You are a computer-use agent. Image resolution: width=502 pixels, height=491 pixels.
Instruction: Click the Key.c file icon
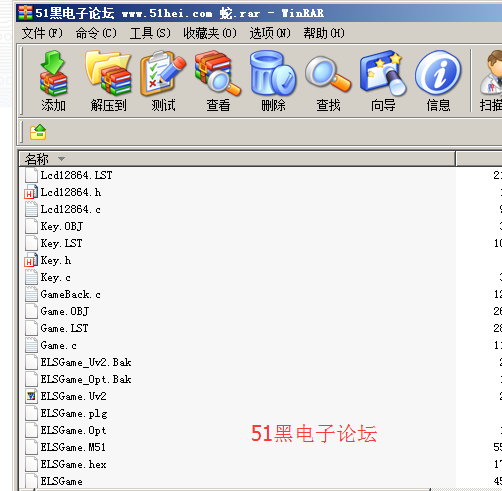[x=31, y=277]
